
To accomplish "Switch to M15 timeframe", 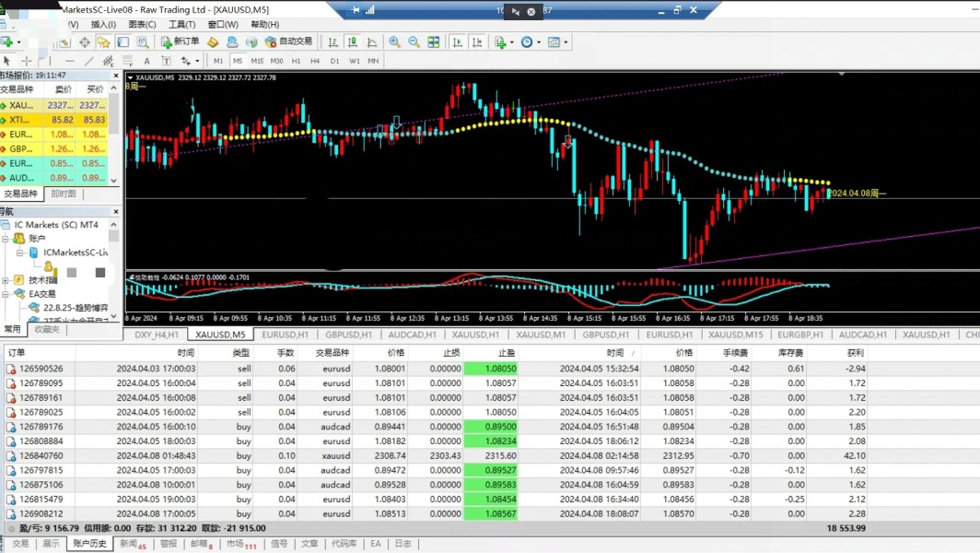I will click(257, 61).
